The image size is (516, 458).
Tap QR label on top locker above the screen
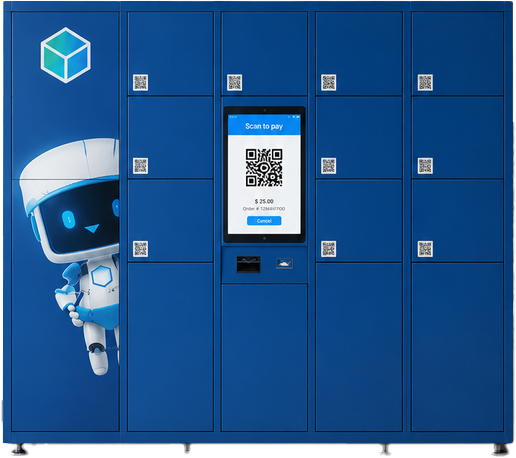pyautogui.click(x=234, y=82)
